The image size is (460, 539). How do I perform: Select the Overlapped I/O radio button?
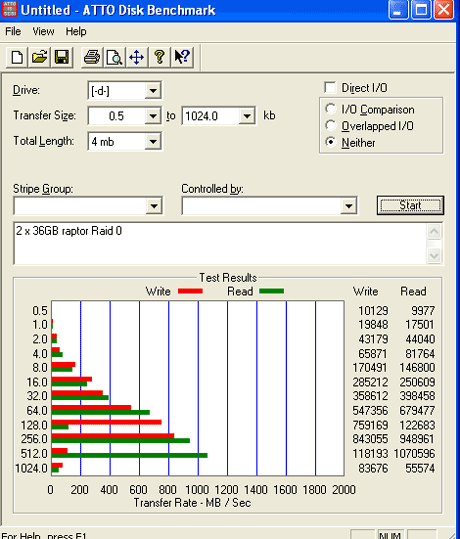click(x=330, y=125)
